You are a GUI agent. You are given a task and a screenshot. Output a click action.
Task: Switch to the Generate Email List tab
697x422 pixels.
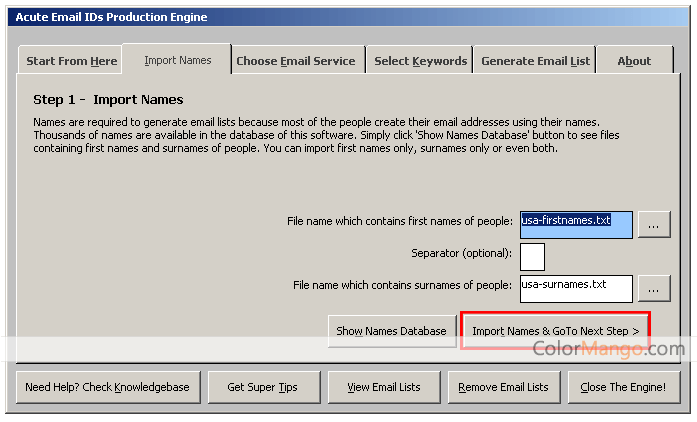pos(535,61)
